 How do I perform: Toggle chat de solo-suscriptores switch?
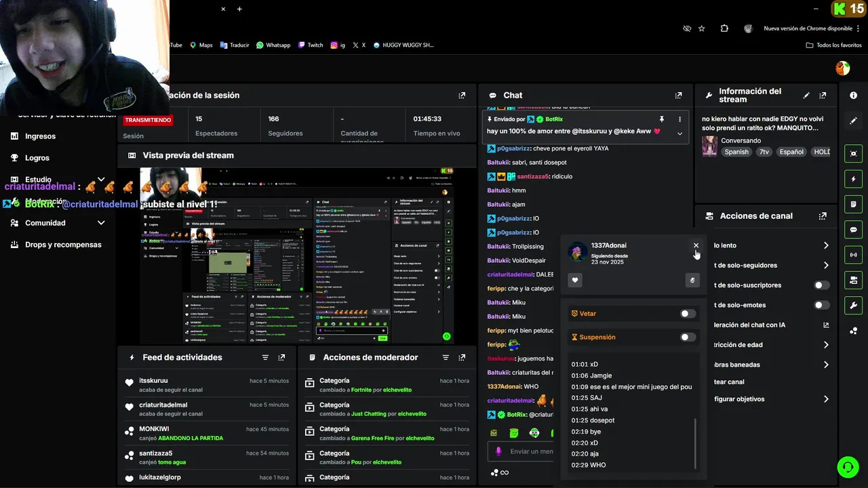click(x=822, y=285)
